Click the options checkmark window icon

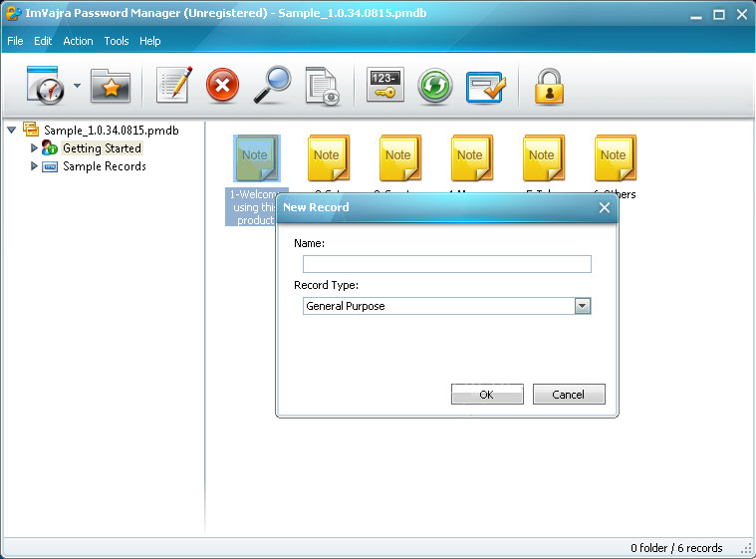tap(485, 87)
